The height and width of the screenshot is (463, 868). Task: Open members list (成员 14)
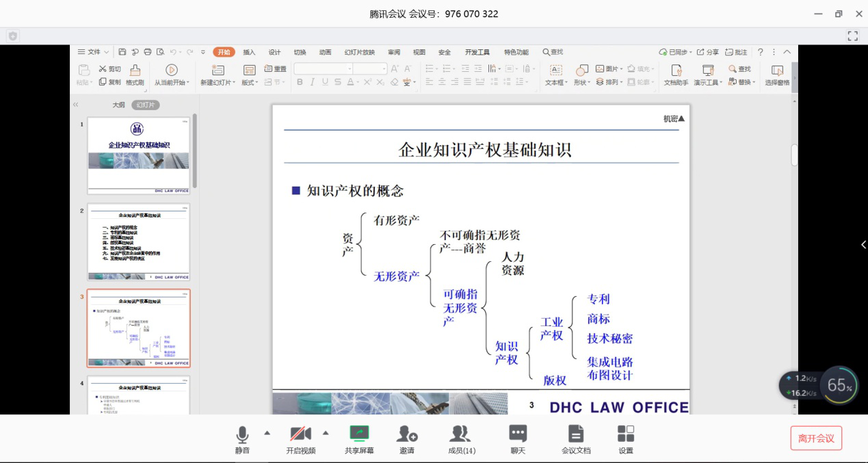tap(461, 439)
